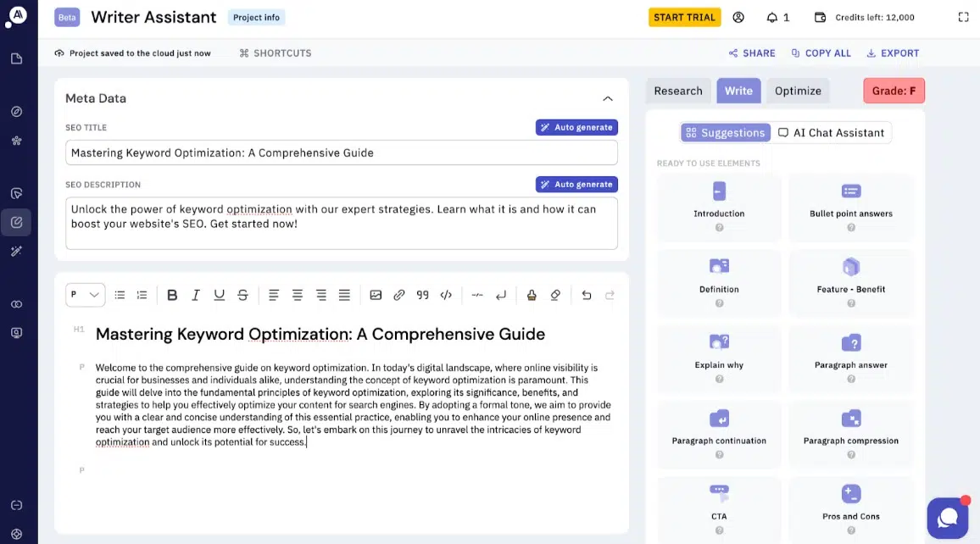The image size is (980, 544).
Task: Insert a blockquote with the quote icon
Action: click(x=422, y=295)
